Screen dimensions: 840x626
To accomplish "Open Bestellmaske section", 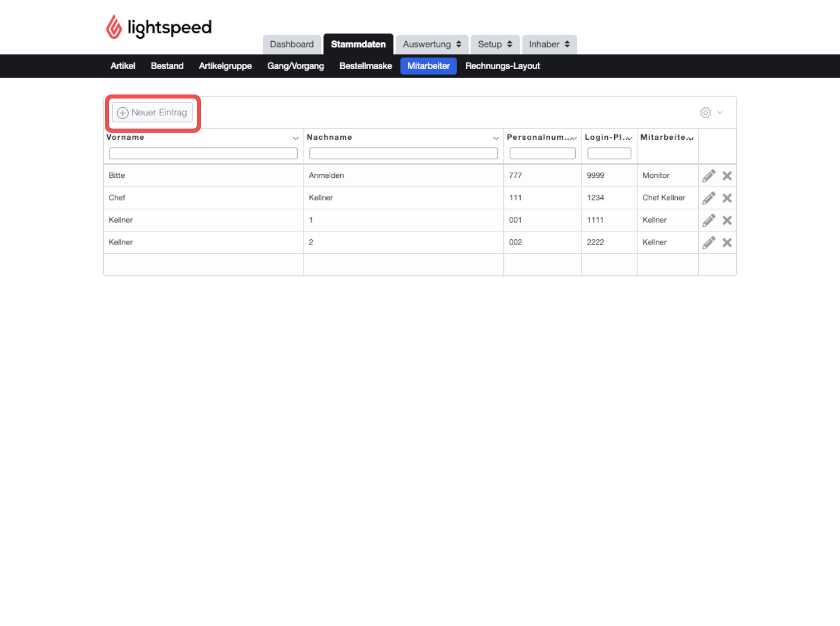I will coord(366,66).
